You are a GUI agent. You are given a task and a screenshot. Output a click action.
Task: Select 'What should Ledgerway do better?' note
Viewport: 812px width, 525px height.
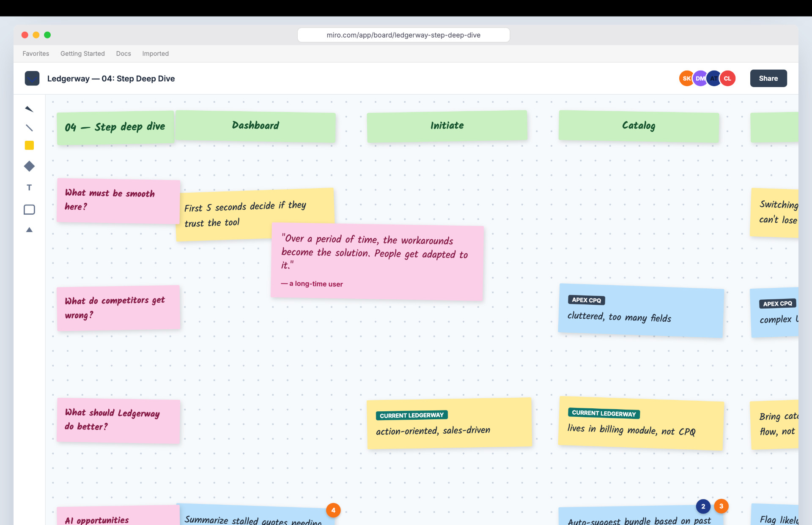click(118, 421)
